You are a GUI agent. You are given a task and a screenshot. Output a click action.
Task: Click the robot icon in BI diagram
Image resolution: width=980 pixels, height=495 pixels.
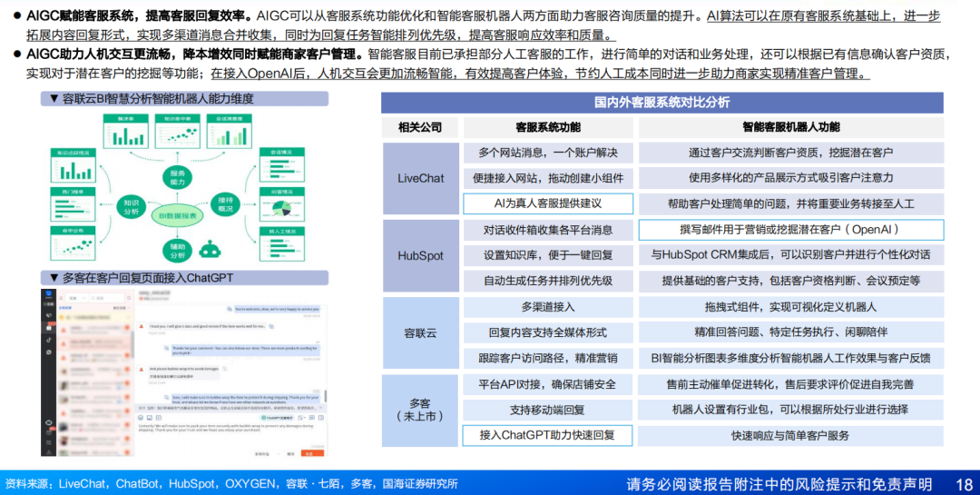coord(210,251)
